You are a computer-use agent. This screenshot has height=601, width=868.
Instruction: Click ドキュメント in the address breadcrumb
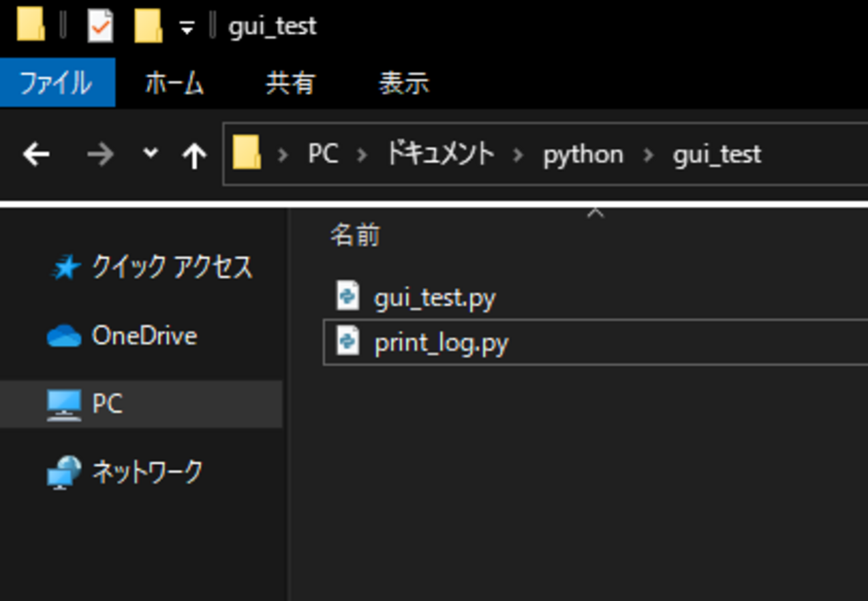point(440,154)
